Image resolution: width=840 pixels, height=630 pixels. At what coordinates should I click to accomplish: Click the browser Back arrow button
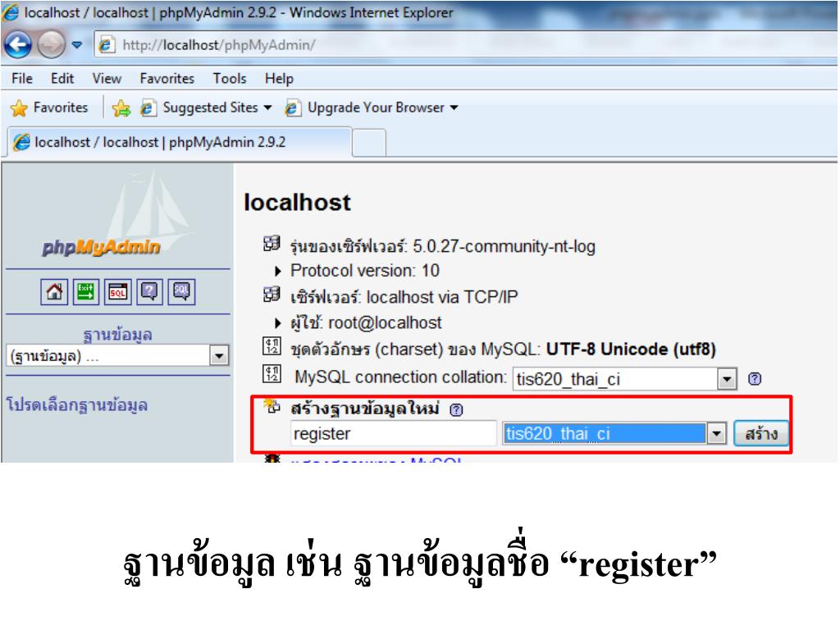(18, 44)
